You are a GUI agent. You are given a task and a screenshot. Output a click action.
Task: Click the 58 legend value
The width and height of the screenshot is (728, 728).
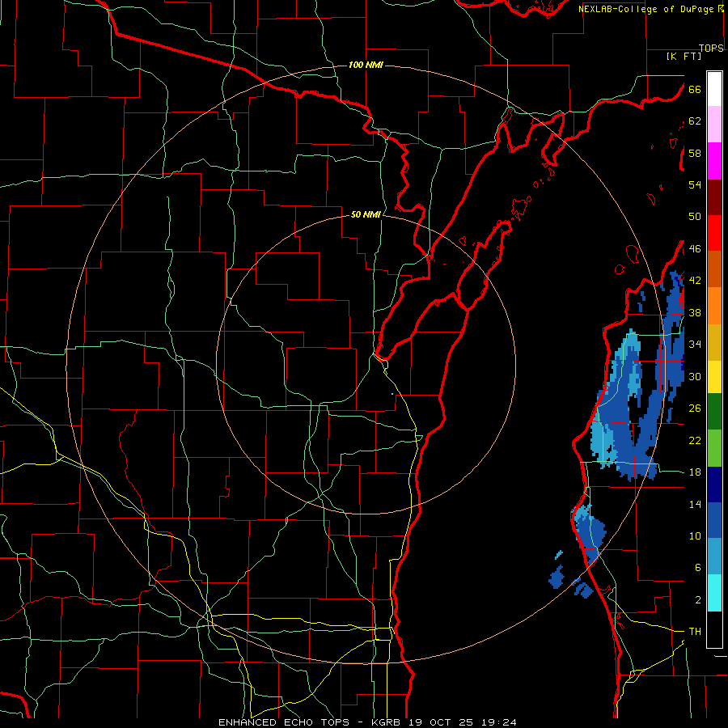[695, 153]
